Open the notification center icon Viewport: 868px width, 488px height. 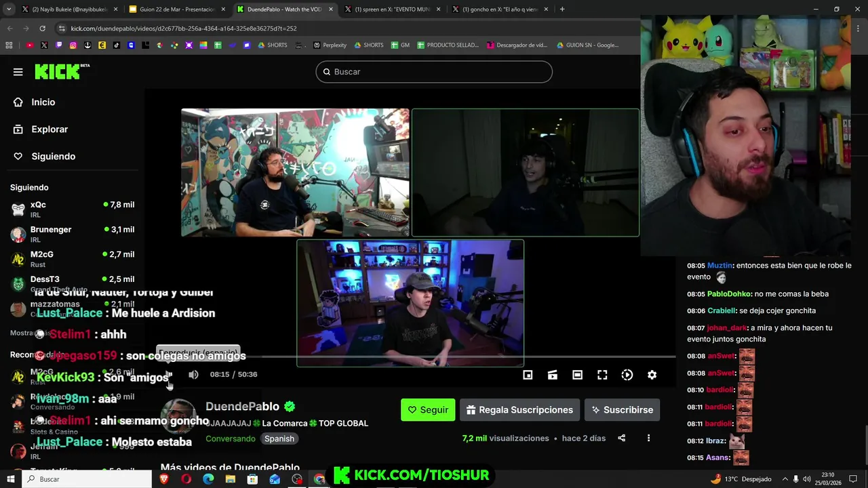click(x=854, y=479)
